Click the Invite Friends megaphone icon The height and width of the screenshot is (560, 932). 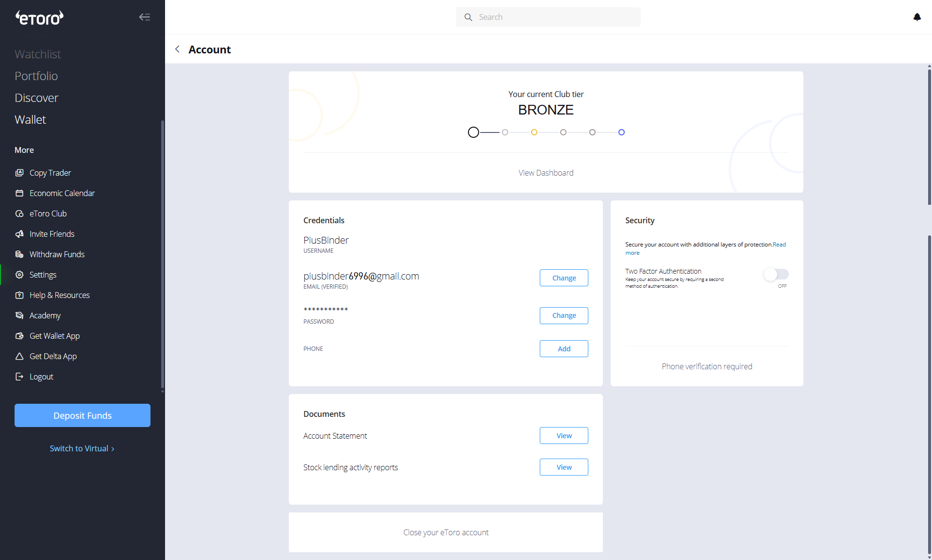point(19,234)
